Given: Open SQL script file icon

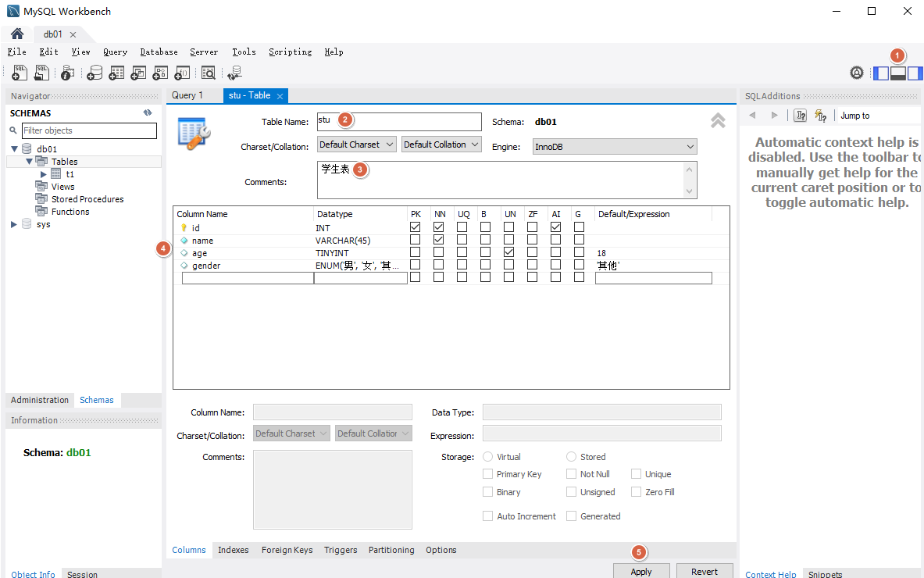Looking at the screenshot, I should (41, 73).
